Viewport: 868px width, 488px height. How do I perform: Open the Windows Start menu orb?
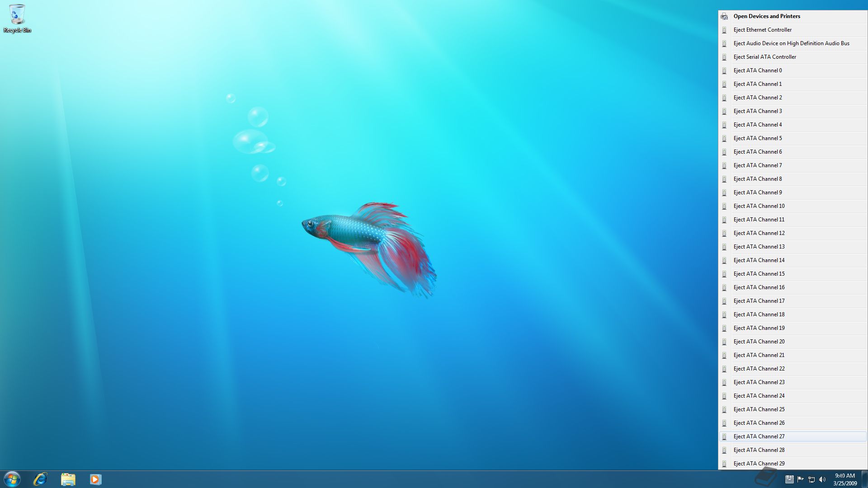12,479
